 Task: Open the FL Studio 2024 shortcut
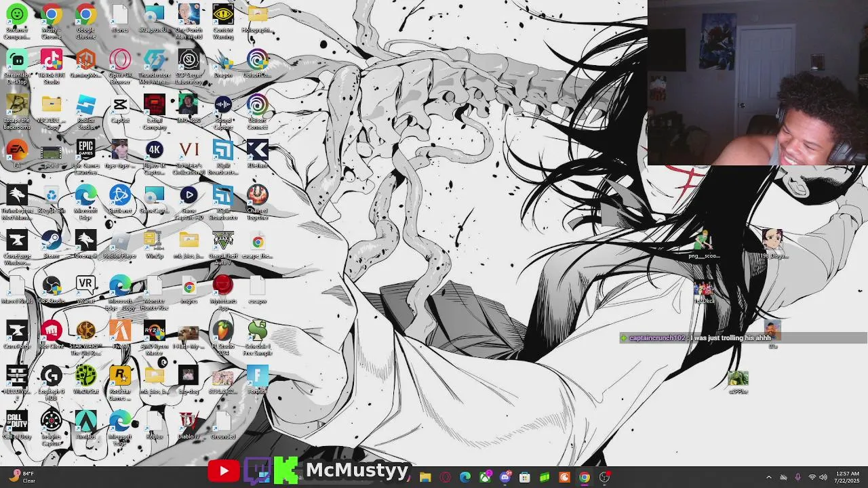pyautogui.click(x=223, y=338)
